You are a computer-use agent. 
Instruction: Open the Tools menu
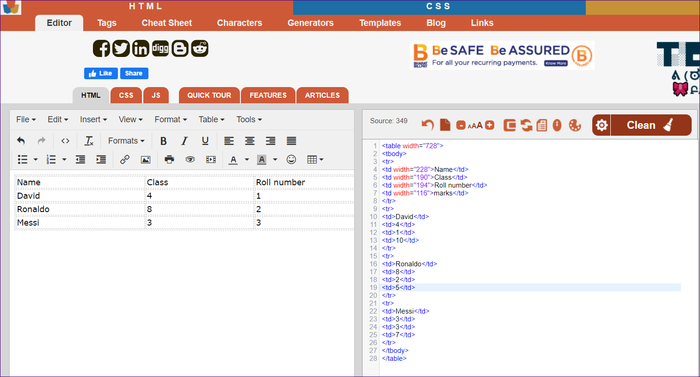(x=249, y=119)
